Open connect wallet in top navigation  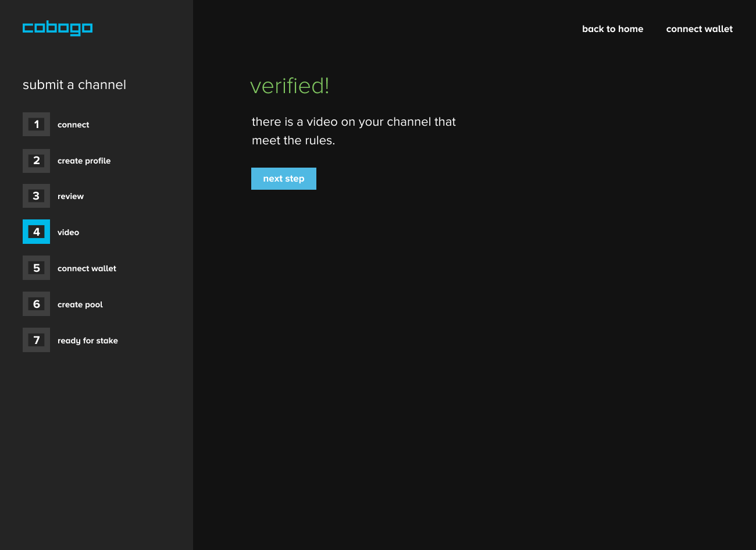pyautogui.click(x=699, y=29)
